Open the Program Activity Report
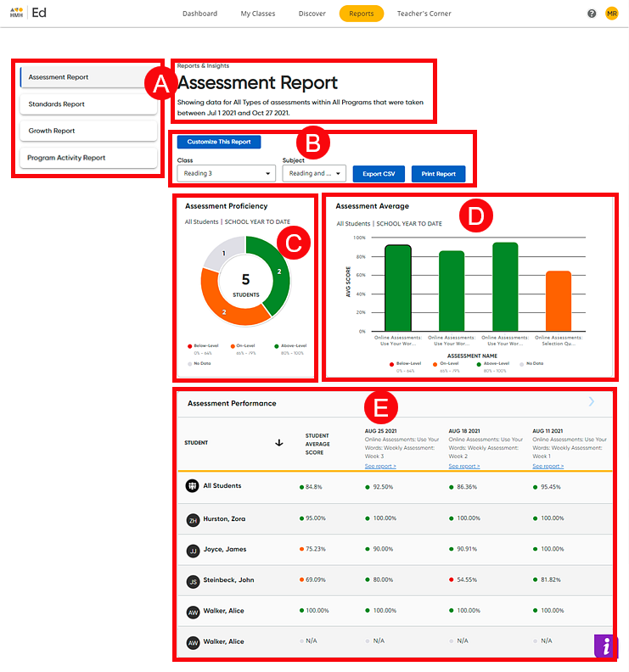Viewport: 629px width, 672px height. point(88,158)
